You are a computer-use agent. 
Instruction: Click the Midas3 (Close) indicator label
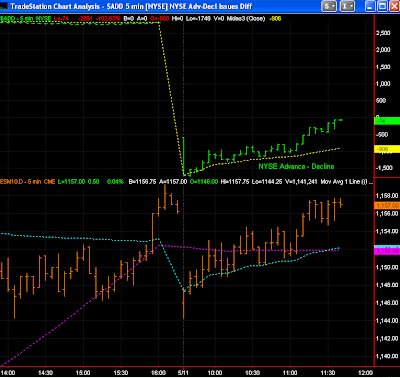tap(246, 19)
